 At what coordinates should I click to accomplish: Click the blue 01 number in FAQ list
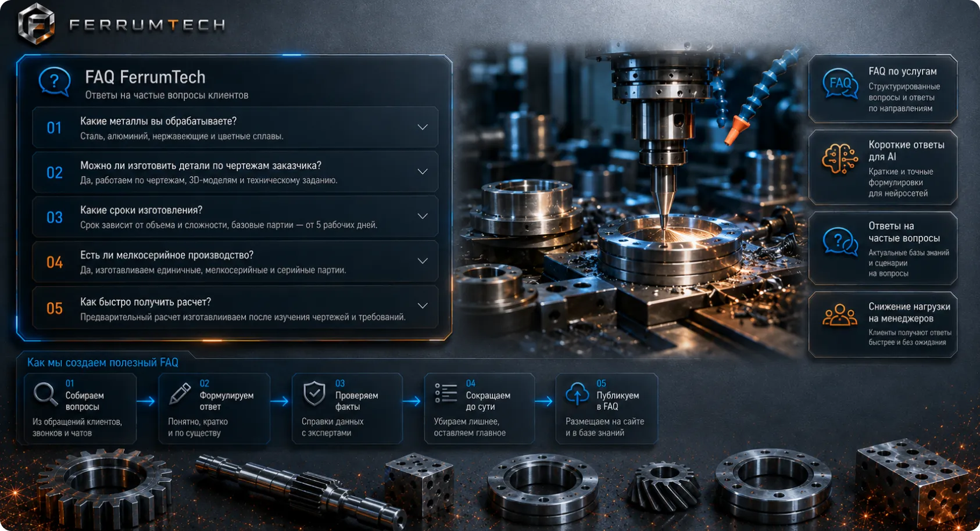pyautogui.click(x=54, y=128)
